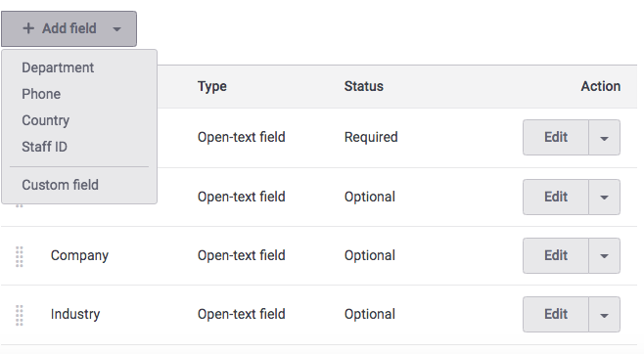Toggle the Add field dropdown caret

point(117,29)
